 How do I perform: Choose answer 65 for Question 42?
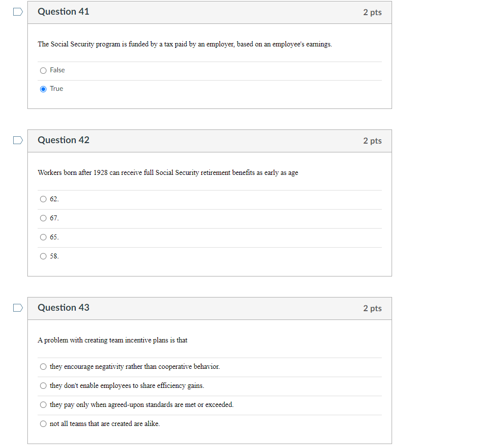(43, 237)
